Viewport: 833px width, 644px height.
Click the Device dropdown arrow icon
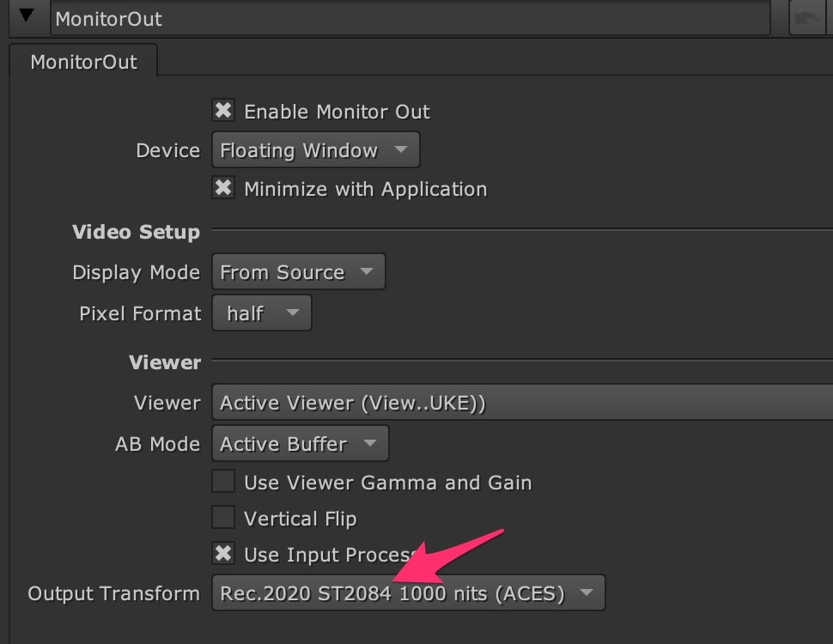(x=400, y=150)
